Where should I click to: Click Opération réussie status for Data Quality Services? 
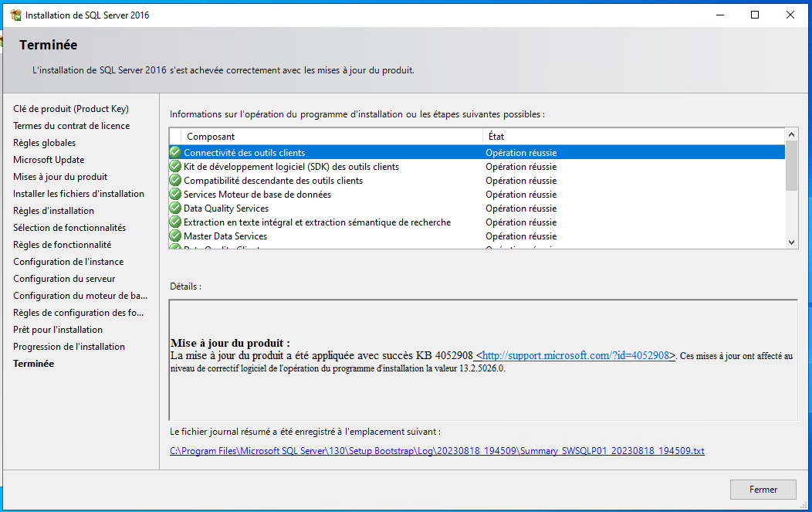point(521,209)
